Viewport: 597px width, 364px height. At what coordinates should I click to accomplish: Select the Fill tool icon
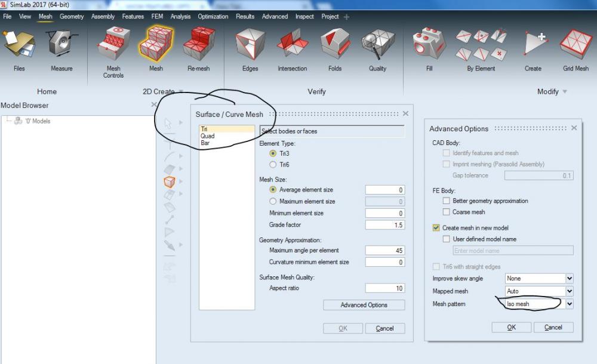[429, 44]
